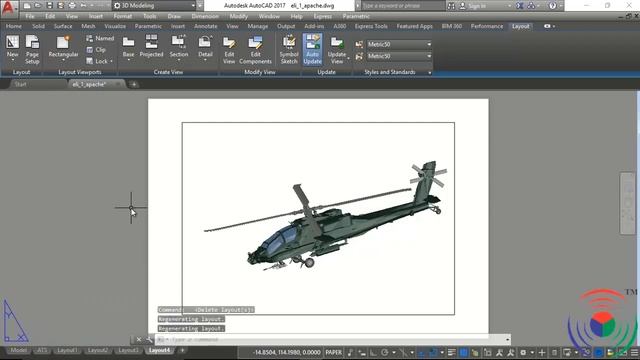Switch to the Express Tools ribbon tab

pos(371,26)
